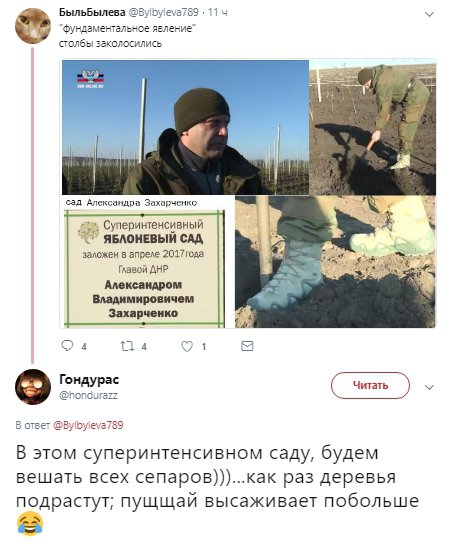
Task: Open БыльБылева display name link
Action: (x=92, y=12)
